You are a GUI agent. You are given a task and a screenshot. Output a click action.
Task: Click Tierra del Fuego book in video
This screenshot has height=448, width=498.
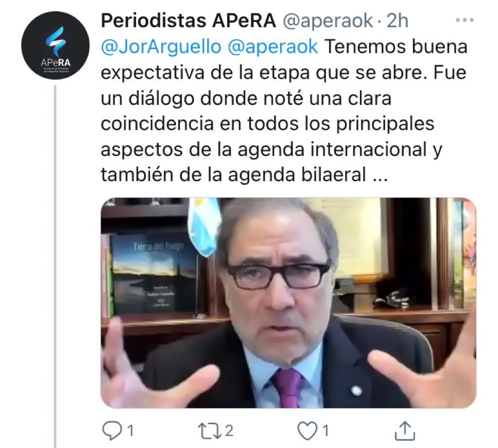click(x=154, y=275)
